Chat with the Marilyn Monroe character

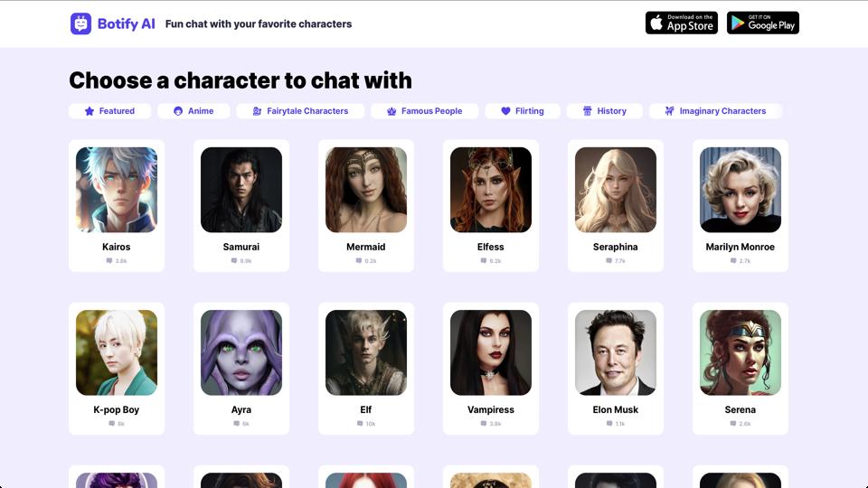point(741,206)
